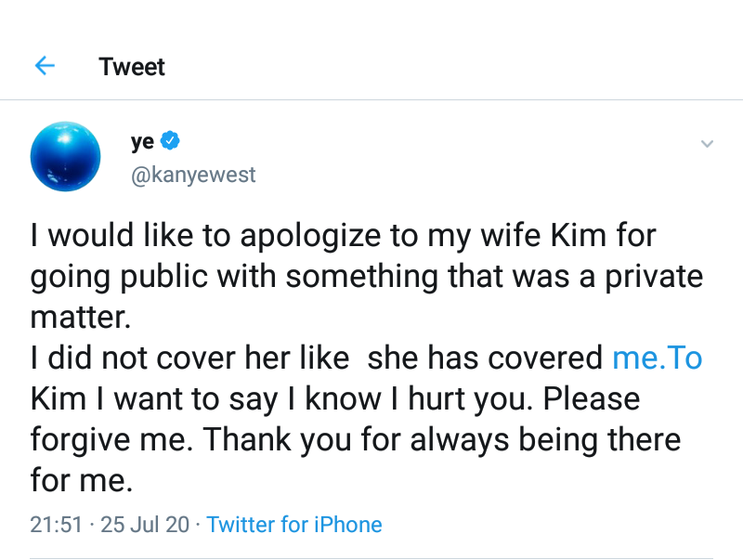Open the @kanyewest handle link
Image resolution: width=743 pixels, height=560 pixels.
click(193, 175)
